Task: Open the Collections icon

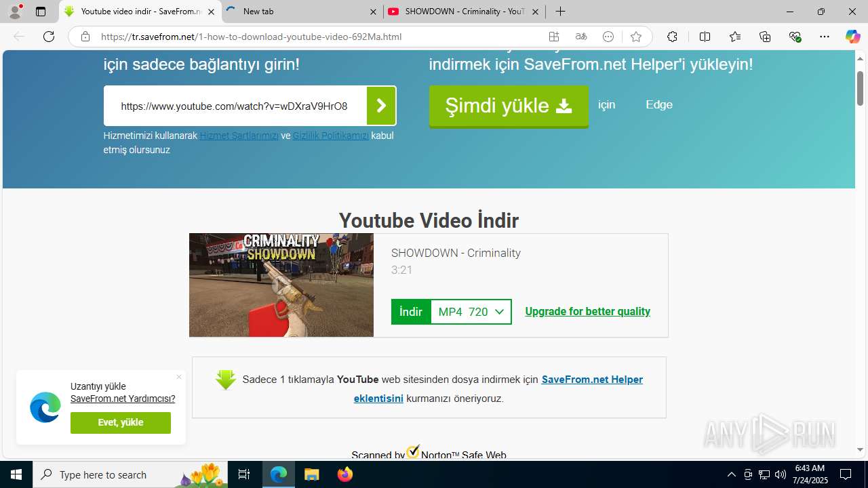Action: click(x=765, y=37)
